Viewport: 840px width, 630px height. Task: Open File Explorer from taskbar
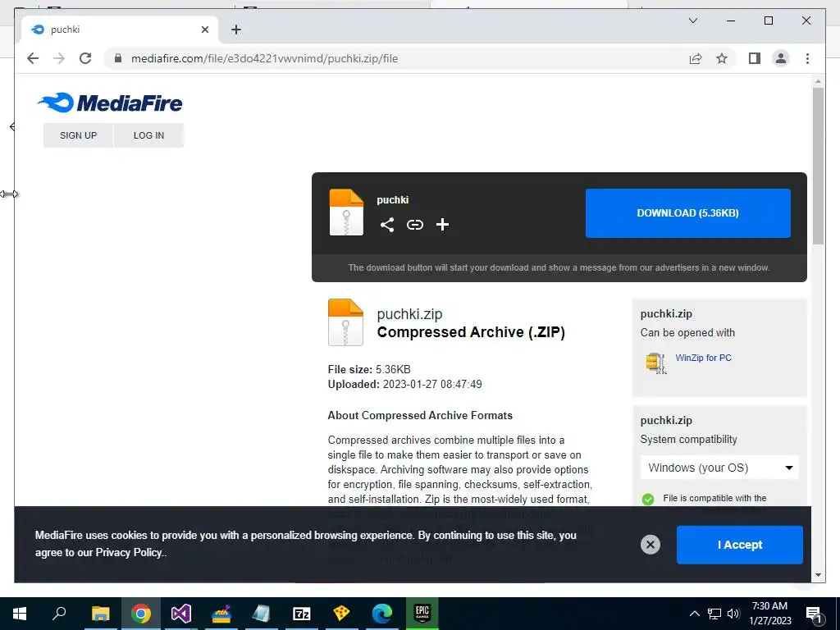[100, 614]
